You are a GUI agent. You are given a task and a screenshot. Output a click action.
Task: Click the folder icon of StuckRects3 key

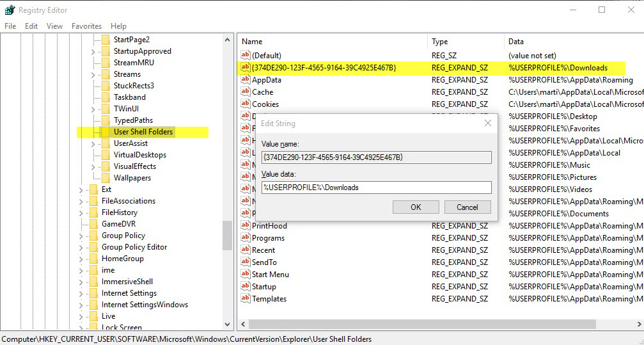click(106, 86)
